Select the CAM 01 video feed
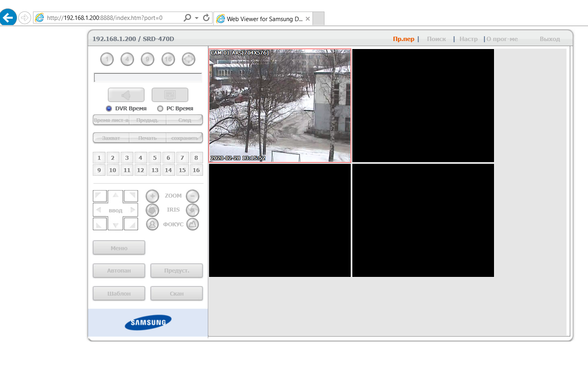Image resolution: width=588 pixels, height=367 pixels. (x=280, y=106)
